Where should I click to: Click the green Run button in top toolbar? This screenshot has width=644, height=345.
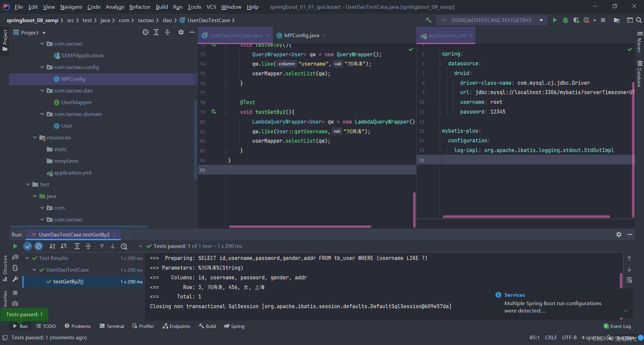point(555,20)
